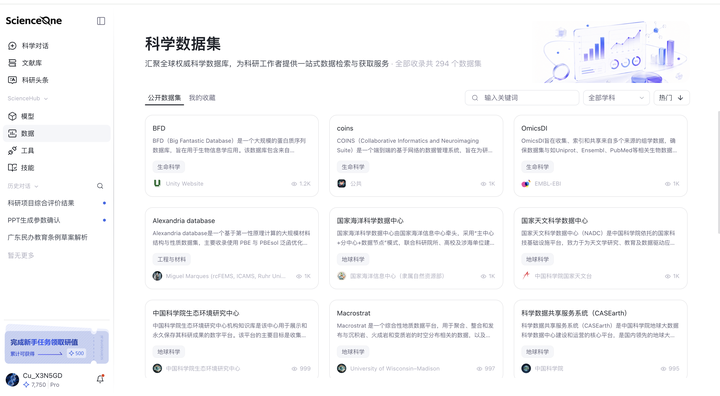The height and width of the screenshot is (396, 720).
Task: Click the 中国科学院国家天文台 source icon
Action: [526, 276]
